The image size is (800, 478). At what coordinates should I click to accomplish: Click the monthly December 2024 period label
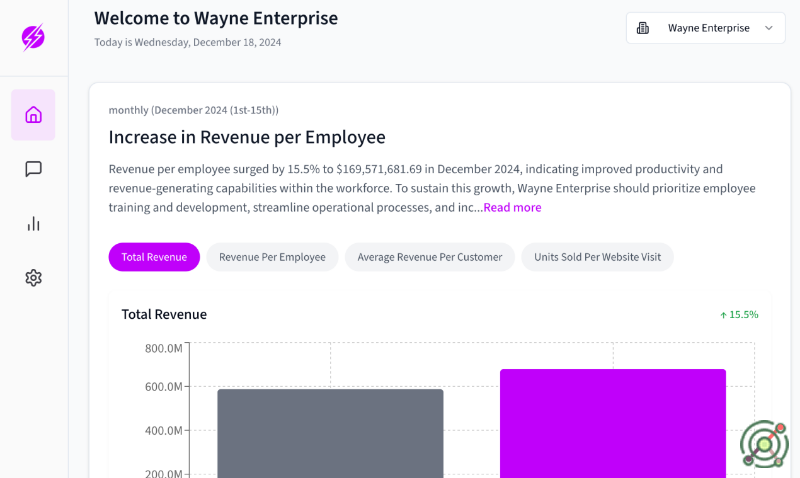(x=193, y=110)
